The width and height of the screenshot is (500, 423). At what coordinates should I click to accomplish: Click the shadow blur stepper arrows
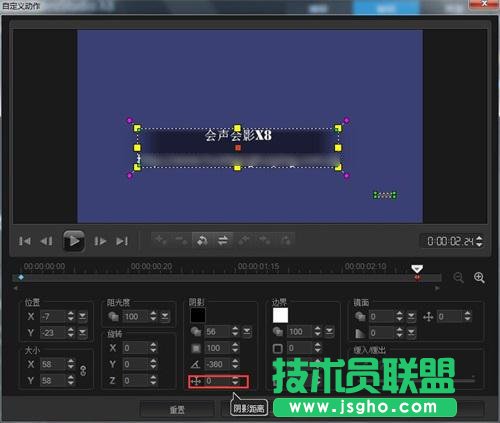(235, 348)
